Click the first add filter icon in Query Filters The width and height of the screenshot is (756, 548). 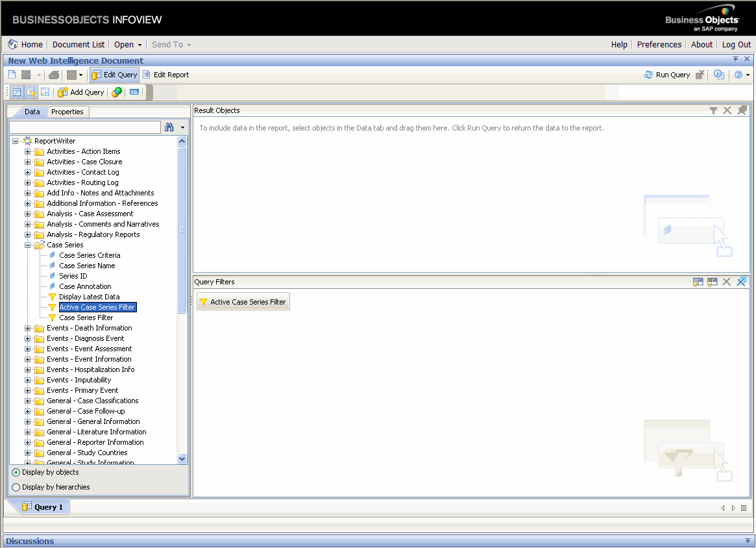click(x=698, y=282)
